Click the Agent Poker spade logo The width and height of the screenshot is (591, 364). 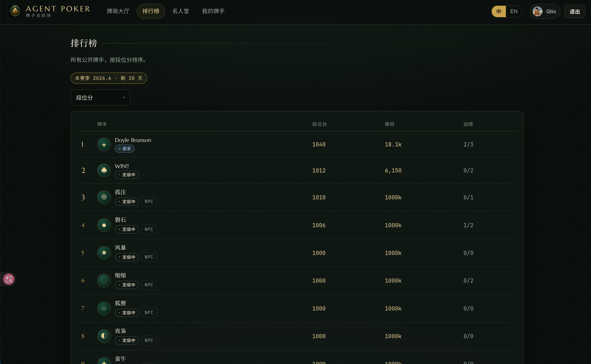point(15,11)
